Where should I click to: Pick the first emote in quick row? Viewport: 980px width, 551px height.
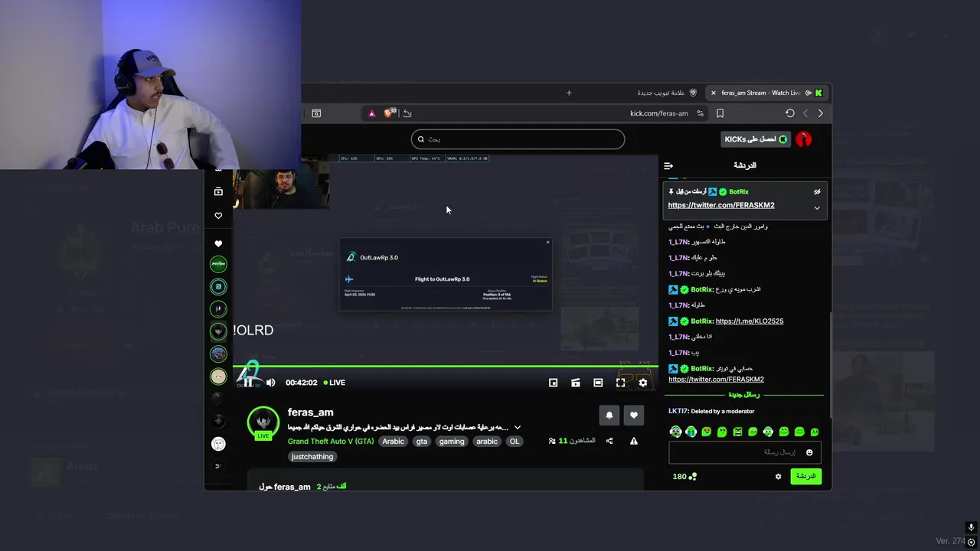[675, 432]
